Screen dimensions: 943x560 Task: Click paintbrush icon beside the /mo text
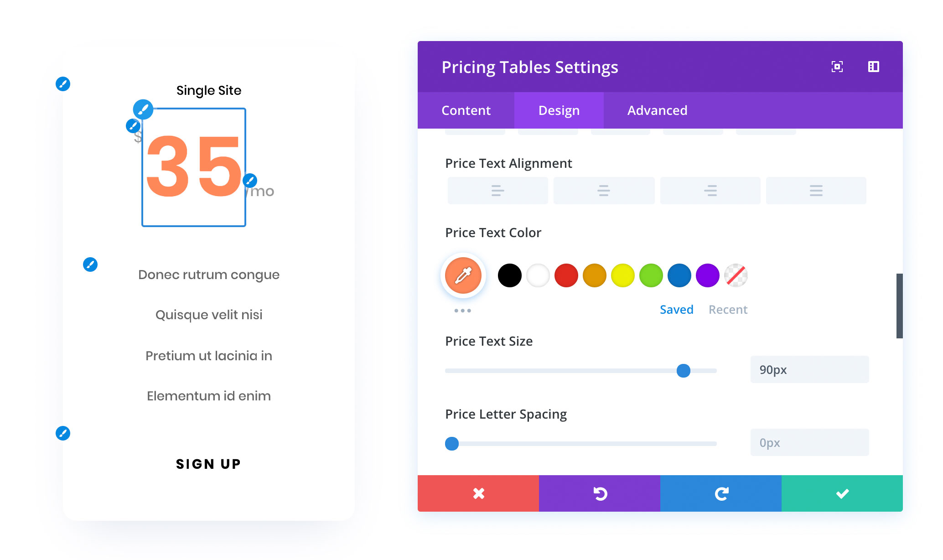(x=250, y=181)
